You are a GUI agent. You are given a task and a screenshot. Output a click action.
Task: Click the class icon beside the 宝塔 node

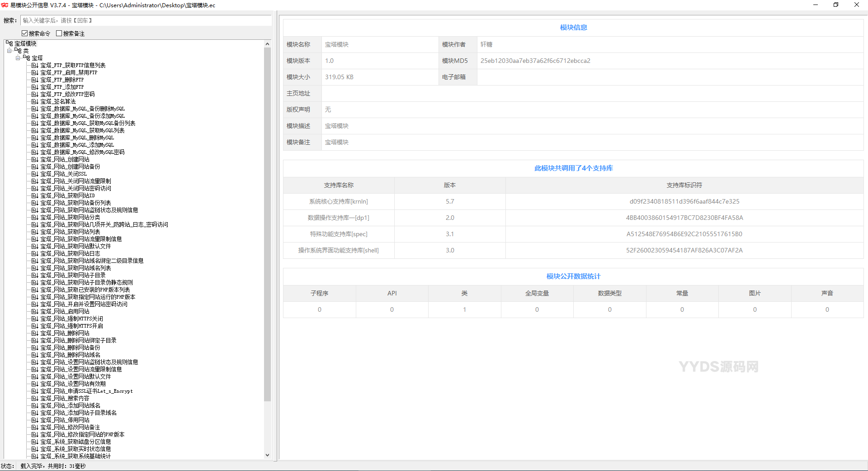27,58
